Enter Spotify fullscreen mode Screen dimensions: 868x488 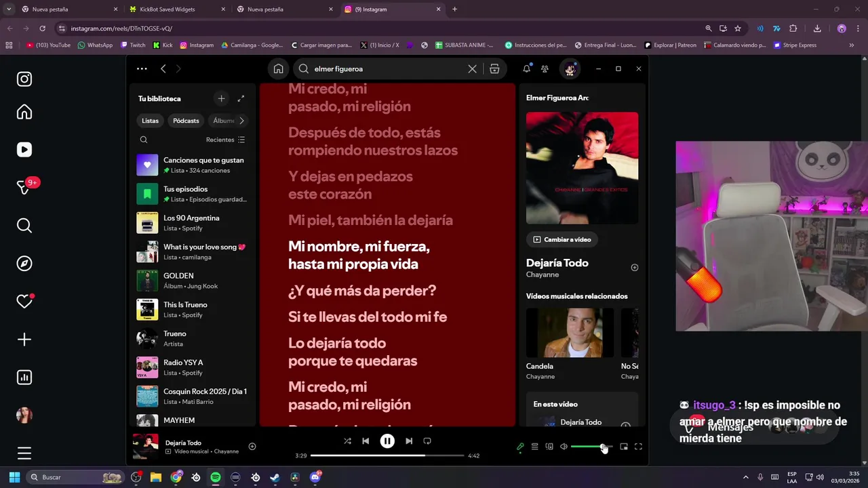[x=638, y=447]
